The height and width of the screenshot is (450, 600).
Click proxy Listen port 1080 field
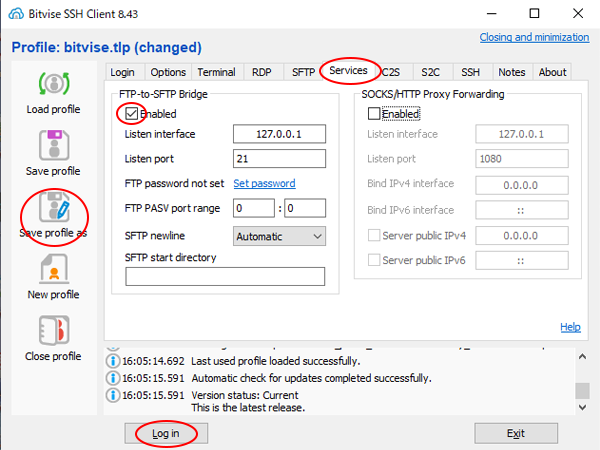pos(522,158)
